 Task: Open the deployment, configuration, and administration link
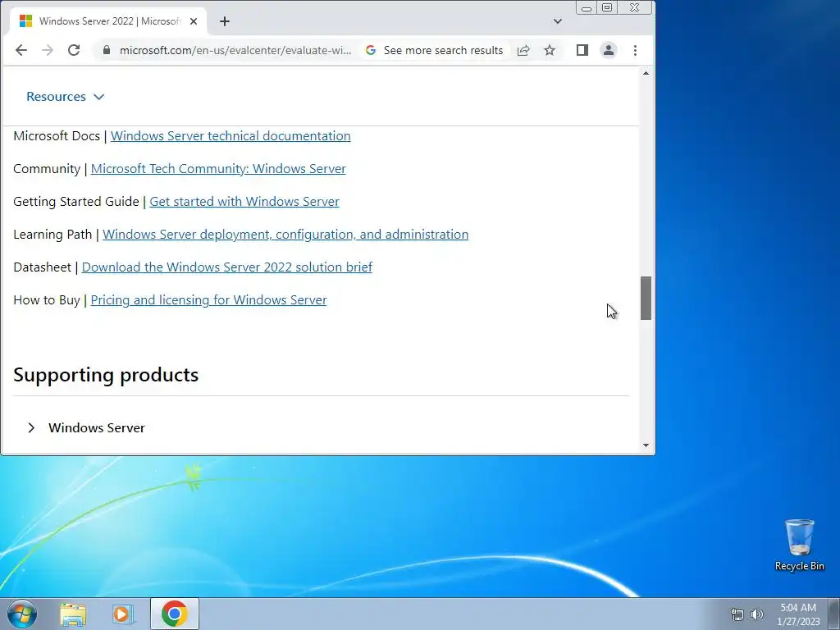pos(285,234)
